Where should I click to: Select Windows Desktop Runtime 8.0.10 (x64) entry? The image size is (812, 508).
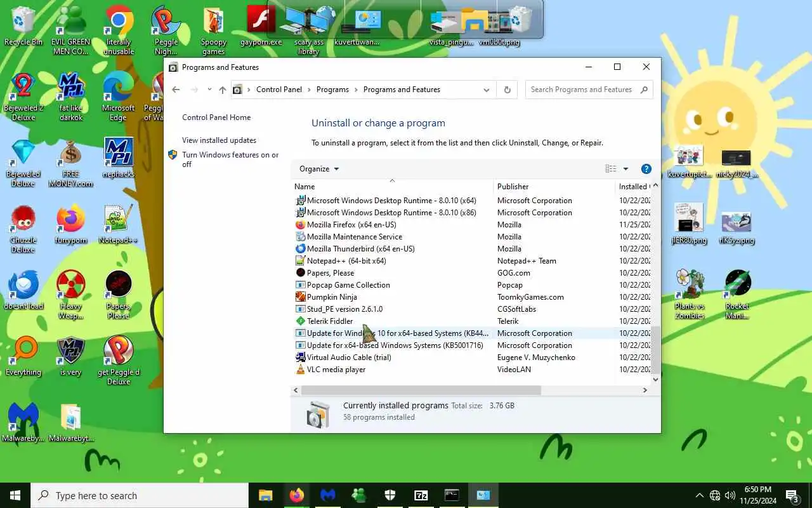(x=473, y=201)
